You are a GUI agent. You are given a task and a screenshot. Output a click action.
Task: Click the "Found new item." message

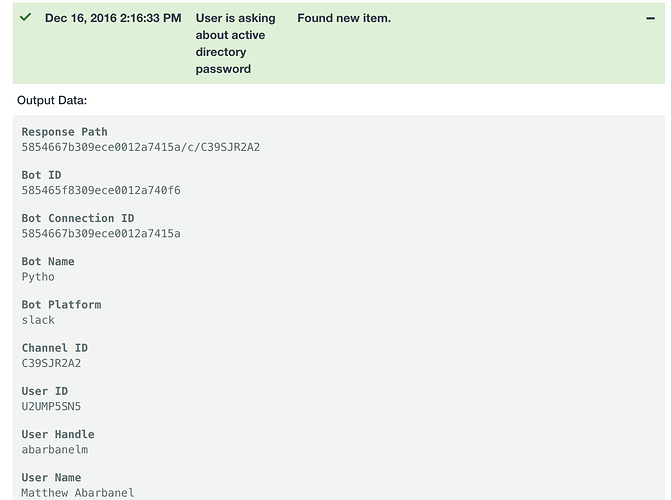pos(344,18)
